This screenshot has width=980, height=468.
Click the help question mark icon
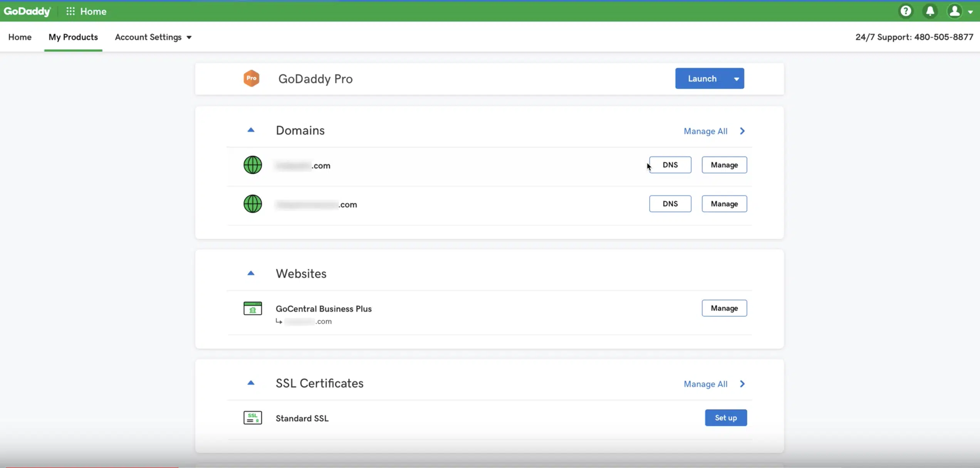[x=906, y=11]
